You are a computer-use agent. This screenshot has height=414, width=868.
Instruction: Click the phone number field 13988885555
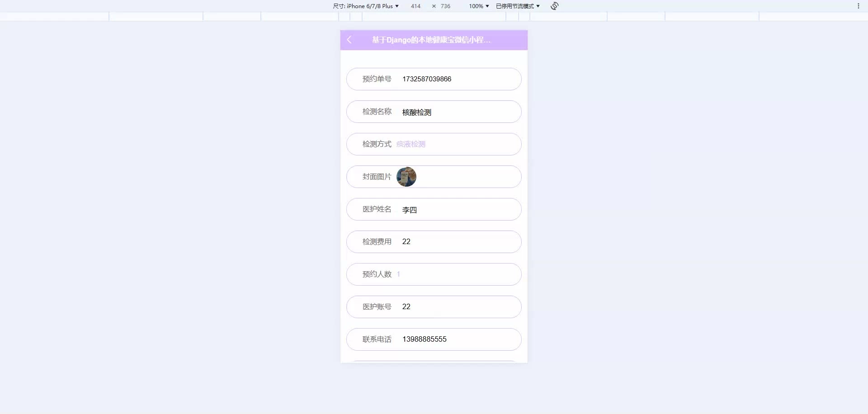pyautogui.click(x=434, y=339)
